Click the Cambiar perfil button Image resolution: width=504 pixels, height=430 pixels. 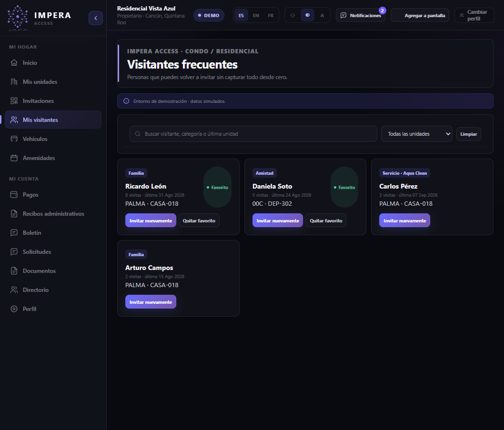pos(474,15)
